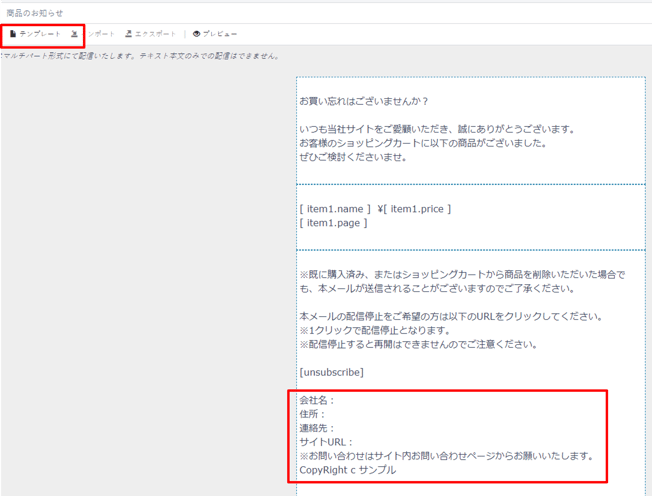652x496 pixels.
Task: Click the line 'ぜひご検討くださいませ。'
Action: pyautogui.click(x=353, y=157)
